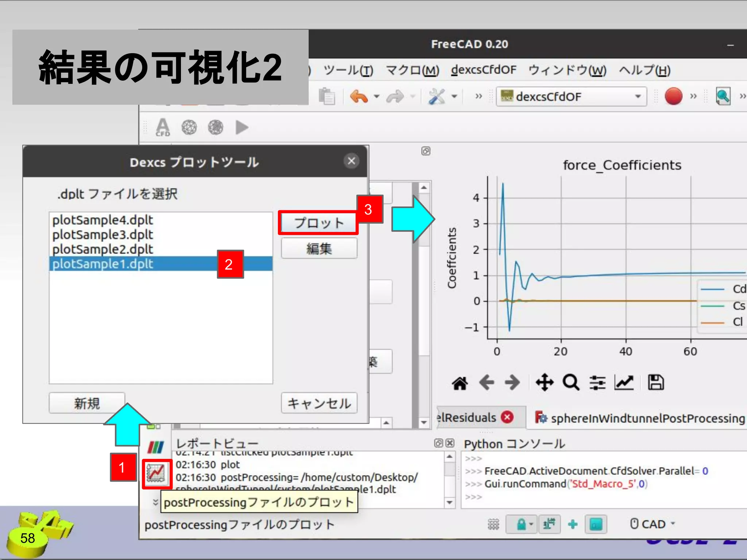The image size is (747, 560).
Task: Expand toolbar overflow before workbench selector
Action: pyautogui.click(x=479, y=97)
